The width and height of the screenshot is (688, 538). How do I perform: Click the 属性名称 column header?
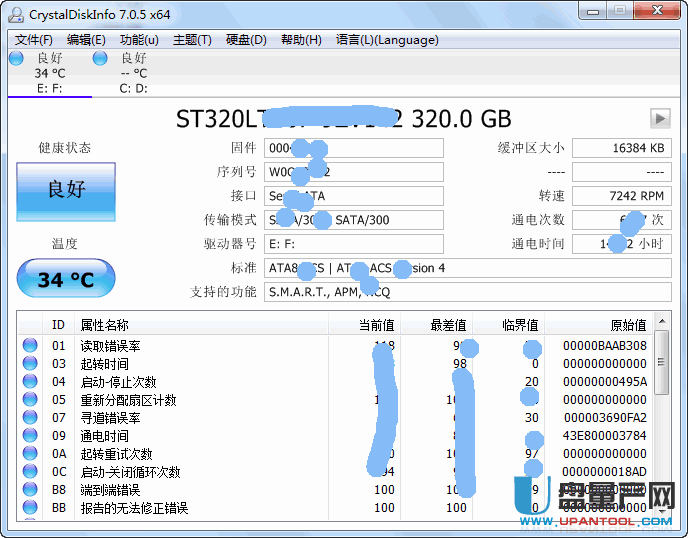(105, 325)
